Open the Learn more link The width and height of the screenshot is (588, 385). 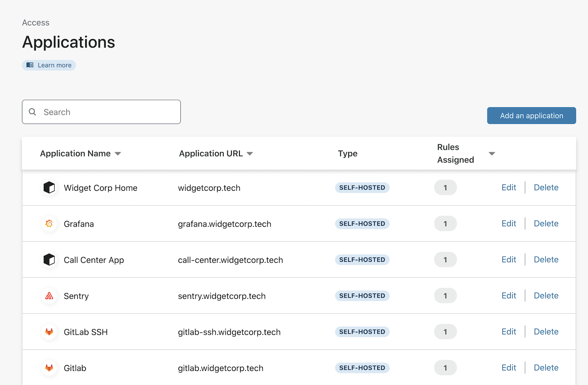point(54,65)
